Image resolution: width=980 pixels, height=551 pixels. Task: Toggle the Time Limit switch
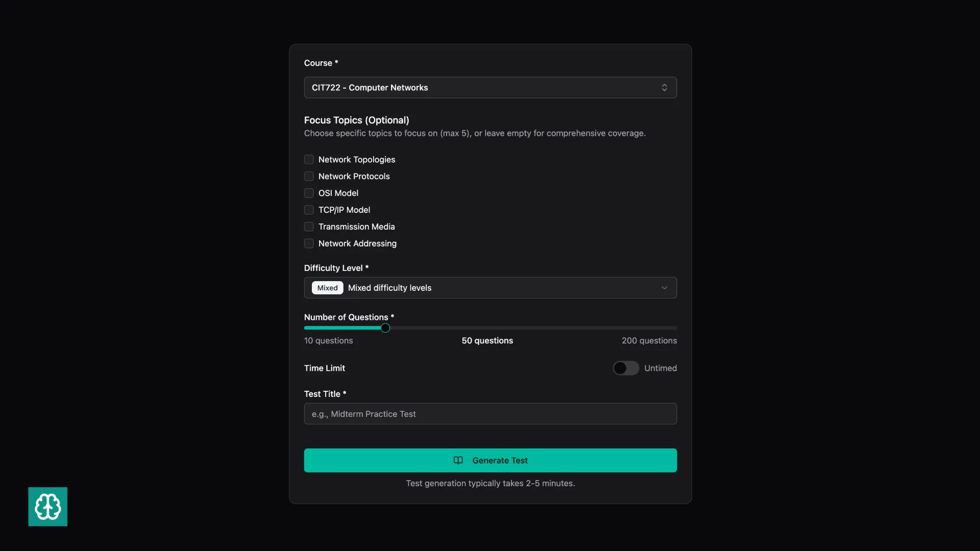[x=626, y=368]
